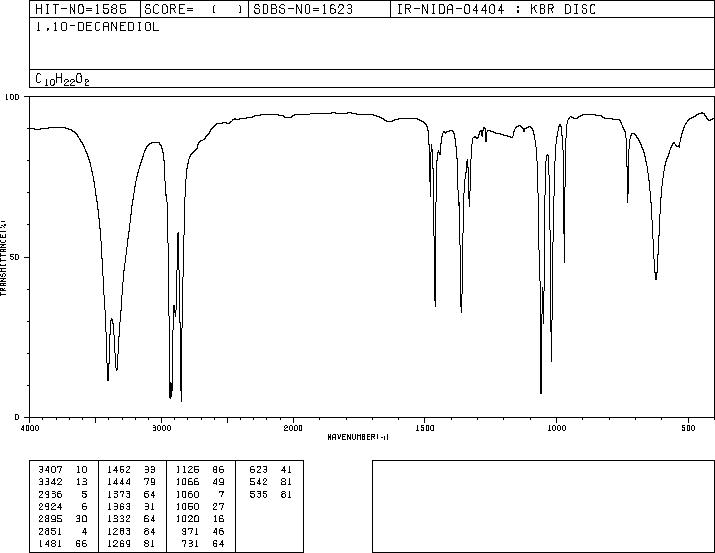Select the 500 label on the x-axis
The height and width of the screenshot is (553, 715).
pyautogui.click(x=688, y=428)
